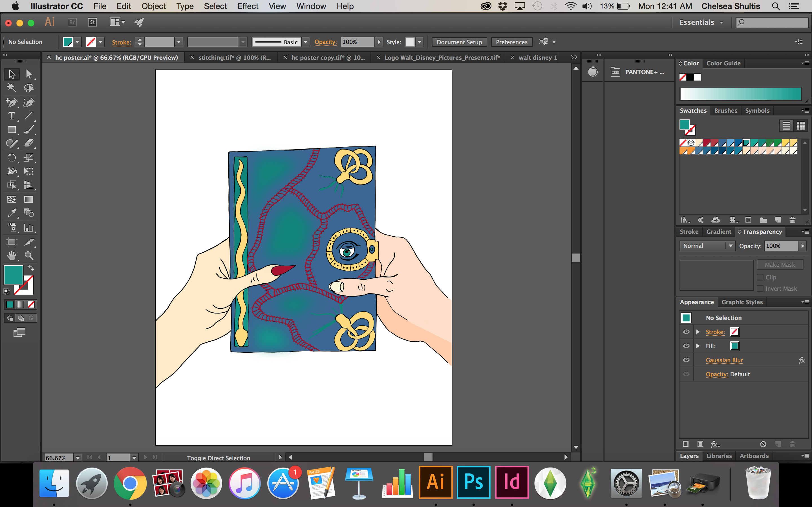Click the Document Setup button

[459, 42]
